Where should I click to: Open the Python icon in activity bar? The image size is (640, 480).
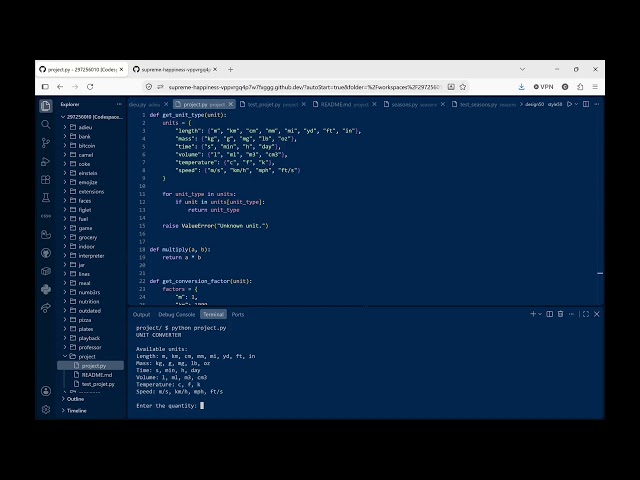coord(46,289)
